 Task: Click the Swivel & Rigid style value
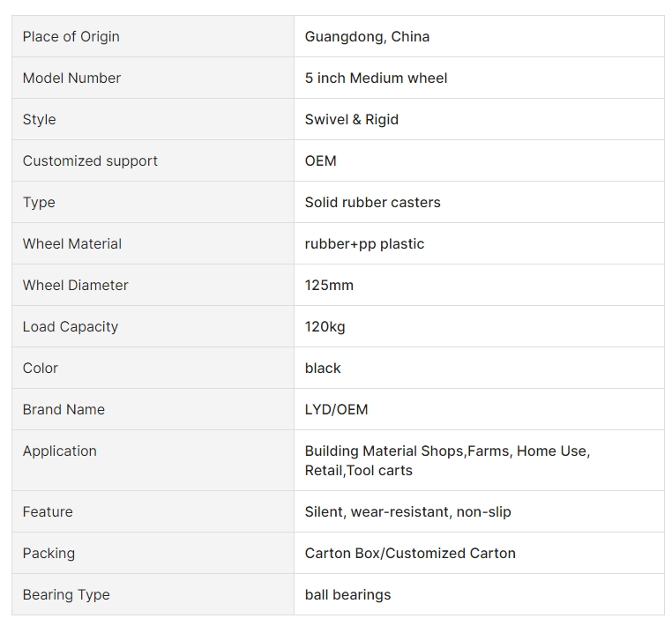[x=351, y=119]
